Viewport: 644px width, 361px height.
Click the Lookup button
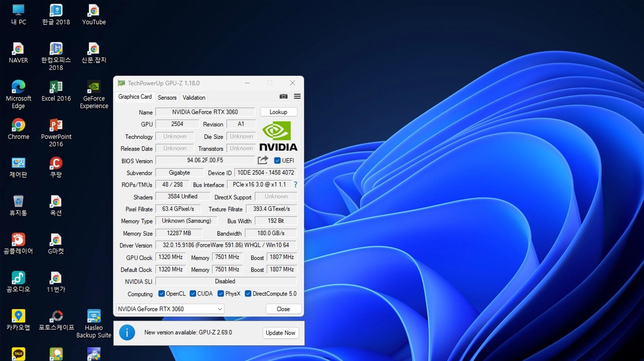[278, 112]
